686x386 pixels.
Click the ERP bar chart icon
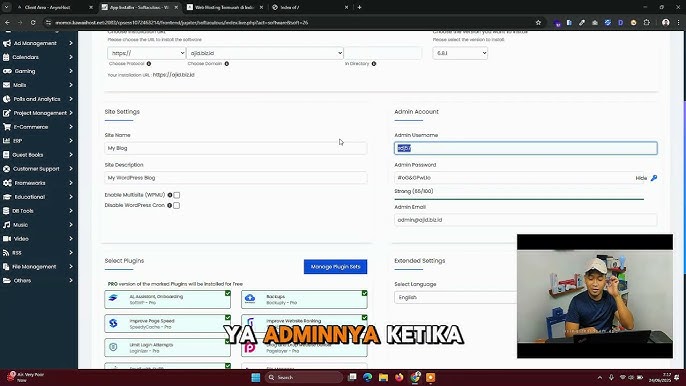pos(6,141)
